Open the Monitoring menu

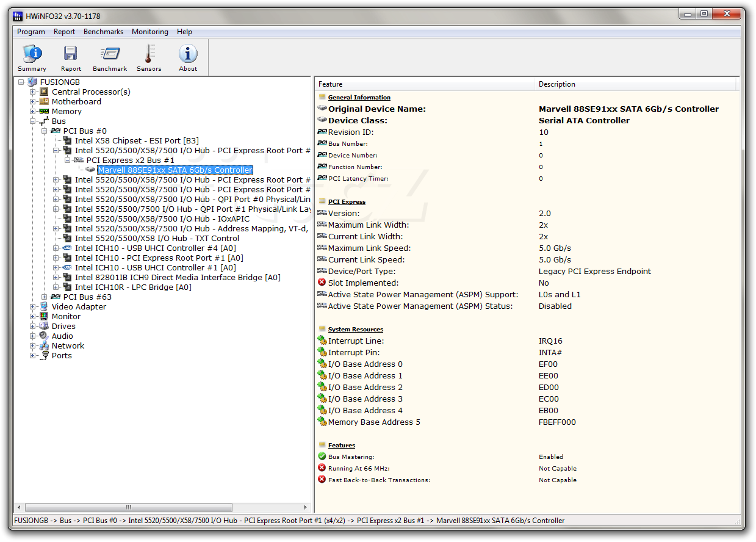(x=150, y=32)
